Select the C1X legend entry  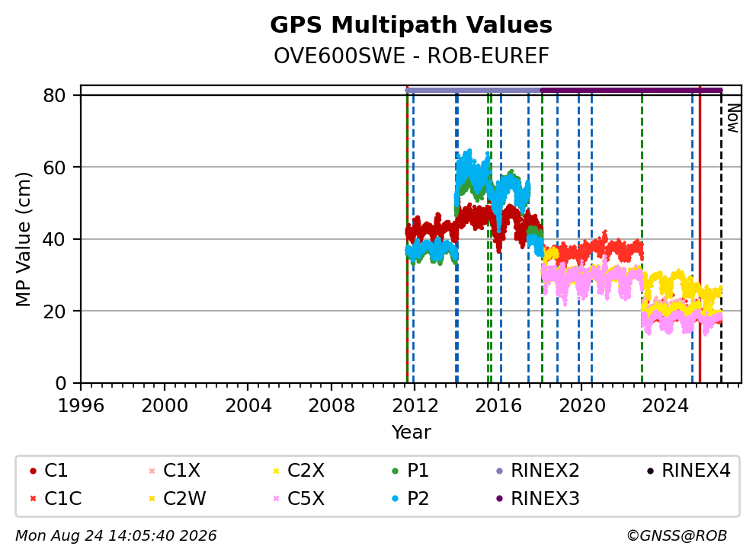175,471
